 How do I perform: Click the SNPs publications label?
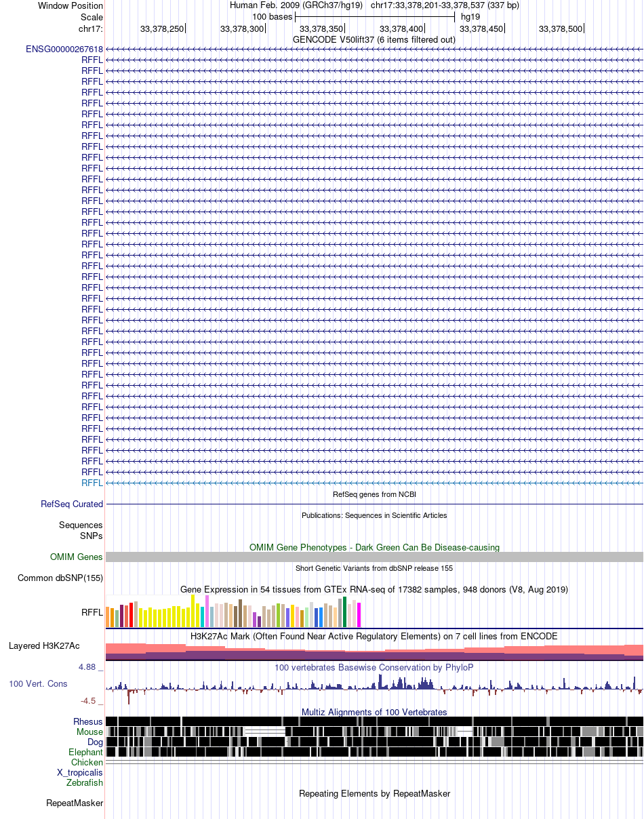[92, 536]
